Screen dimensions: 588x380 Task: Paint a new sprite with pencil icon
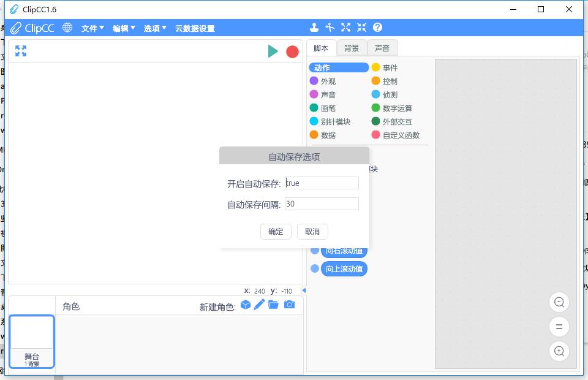pos(259,305)
